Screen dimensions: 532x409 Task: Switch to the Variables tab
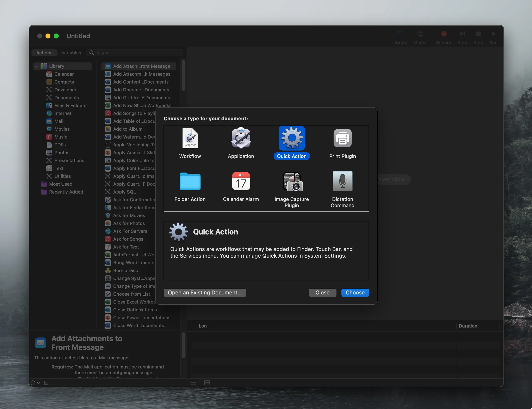click(71, 53)
